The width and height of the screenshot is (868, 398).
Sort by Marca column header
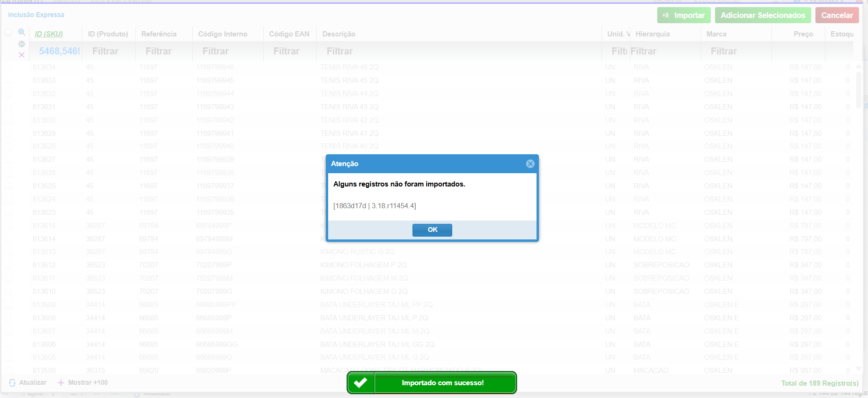[716, 34]
